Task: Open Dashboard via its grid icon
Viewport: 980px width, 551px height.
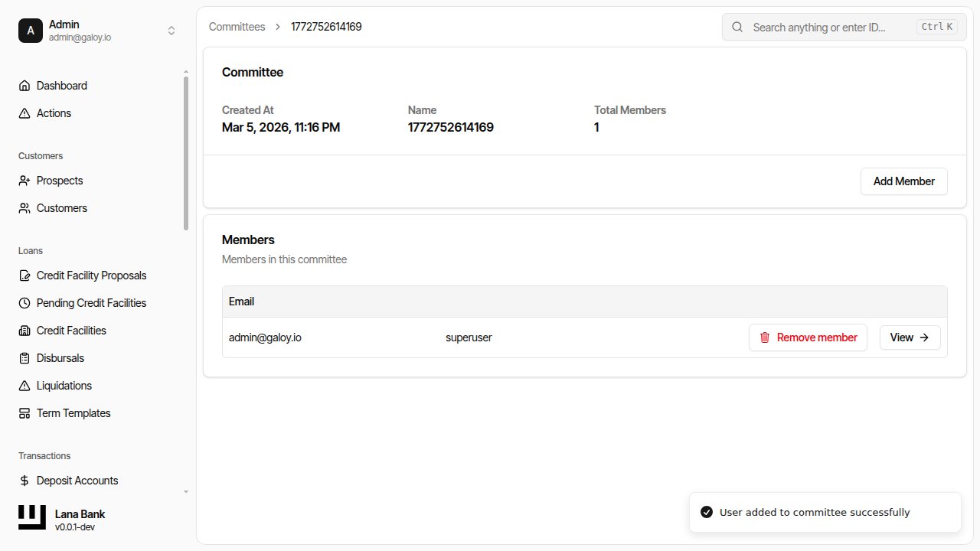Action: pos(24,85)
